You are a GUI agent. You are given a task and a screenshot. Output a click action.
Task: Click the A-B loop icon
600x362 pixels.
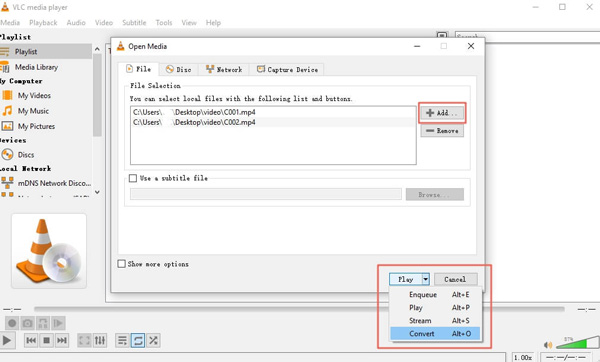pyautogui.click(x=42, y=323)
